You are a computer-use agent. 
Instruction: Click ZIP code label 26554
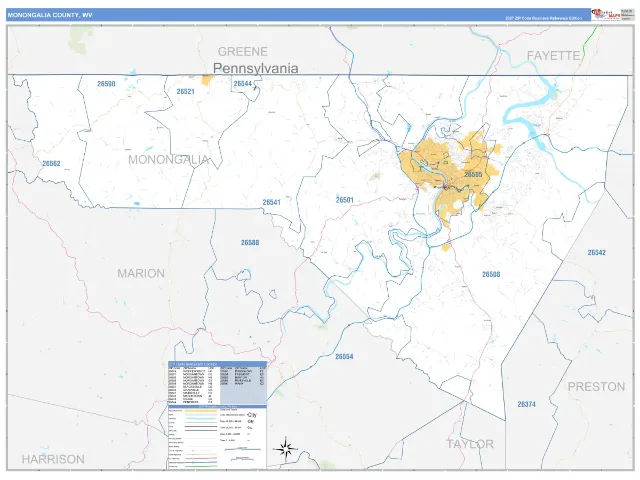pyautogui.click(x=344, y=357)
